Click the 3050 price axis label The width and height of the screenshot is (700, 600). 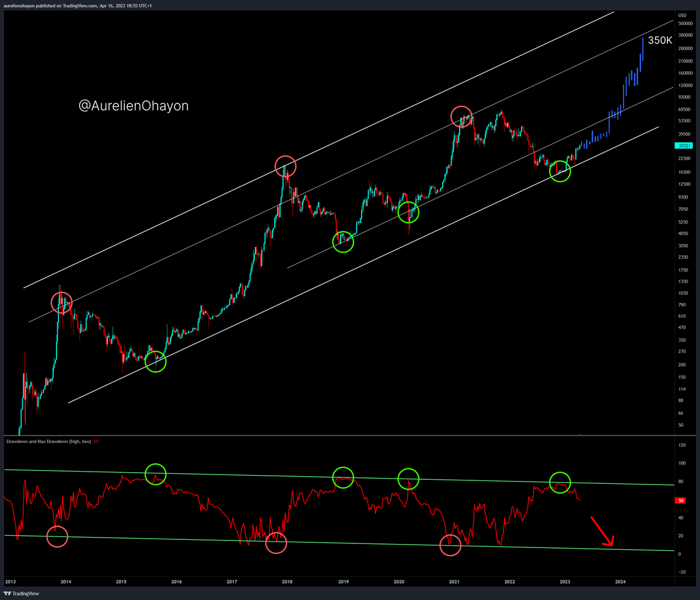[x=683, y=246]
